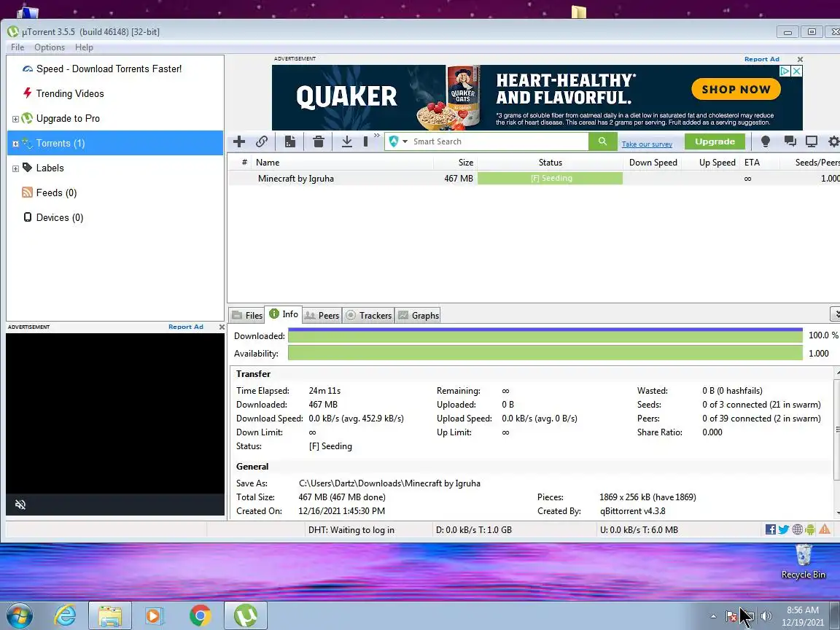840x630 pixels.
Task: Click Report Ad above sidebar video ad
Action: pyautogui.click(x=186, y=327)
